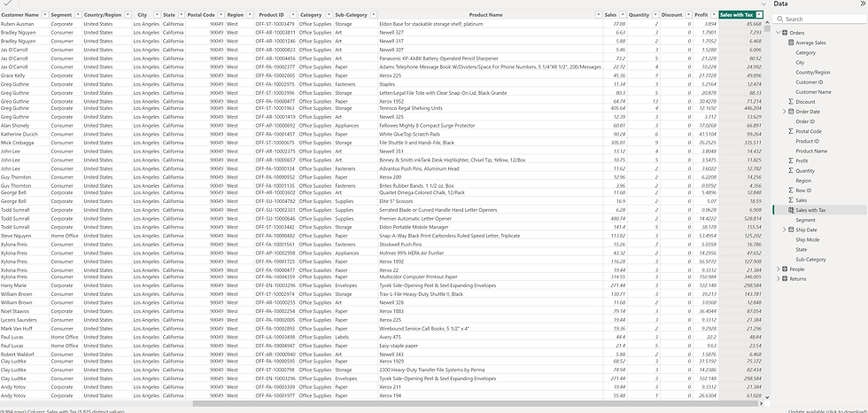The width and height of the screenshot is (868, 413).
Task: Select the Customer Name column header
Action: [19, 15]
